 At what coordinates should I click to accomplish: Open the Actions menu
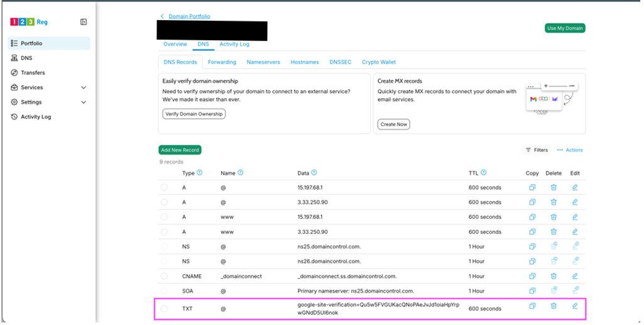[570, 150]
